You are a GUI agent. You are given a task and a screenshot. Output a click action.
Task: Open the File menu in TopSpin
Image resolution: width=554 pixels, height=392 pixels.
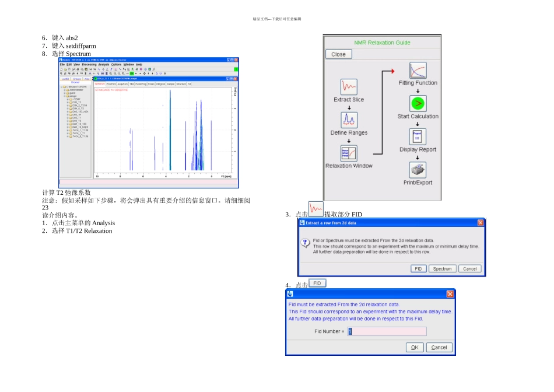62,65
